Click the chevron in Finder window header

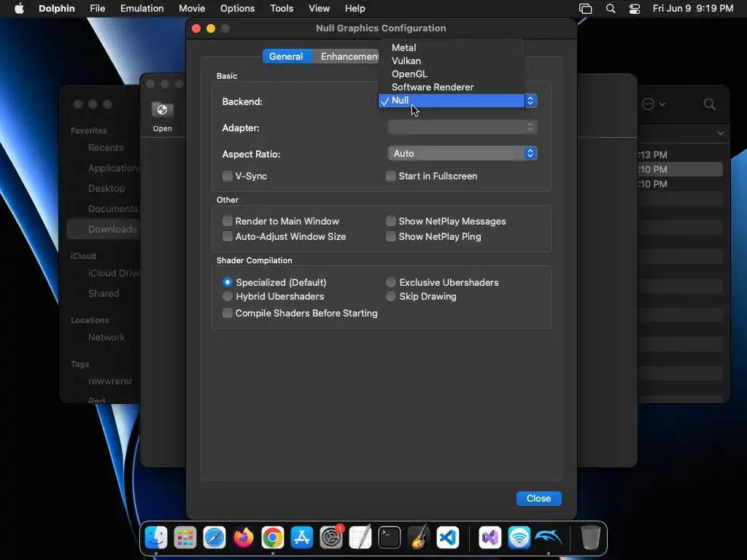click(x=720, y=133)
